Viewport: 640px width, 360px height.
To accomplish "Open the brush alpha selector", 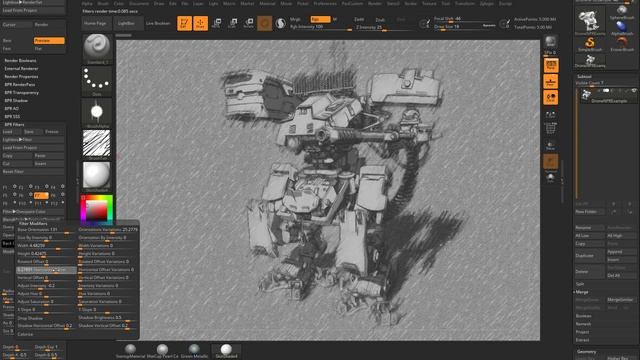I will [x=97, y=113].
